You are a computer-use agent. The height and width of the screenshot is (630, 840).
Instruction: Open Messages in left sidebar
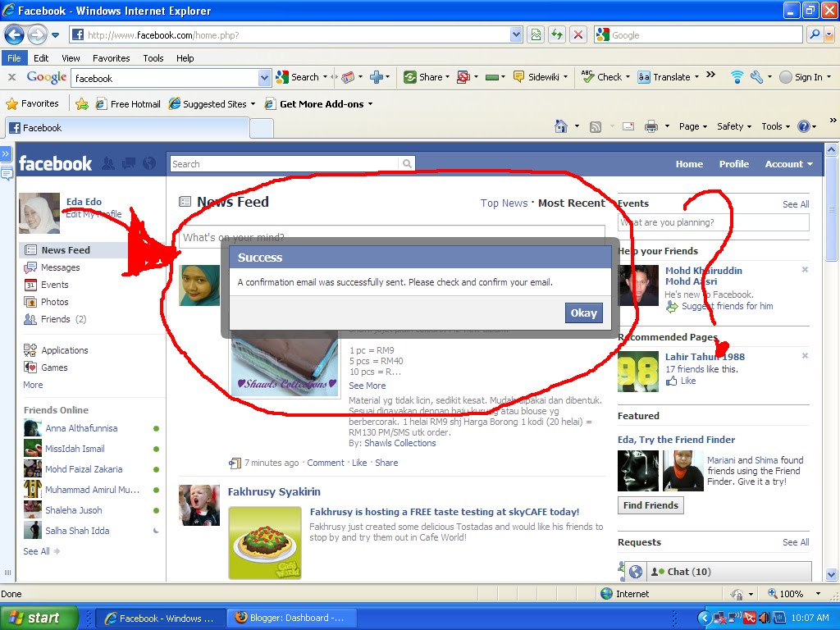[x=61, y=267]
